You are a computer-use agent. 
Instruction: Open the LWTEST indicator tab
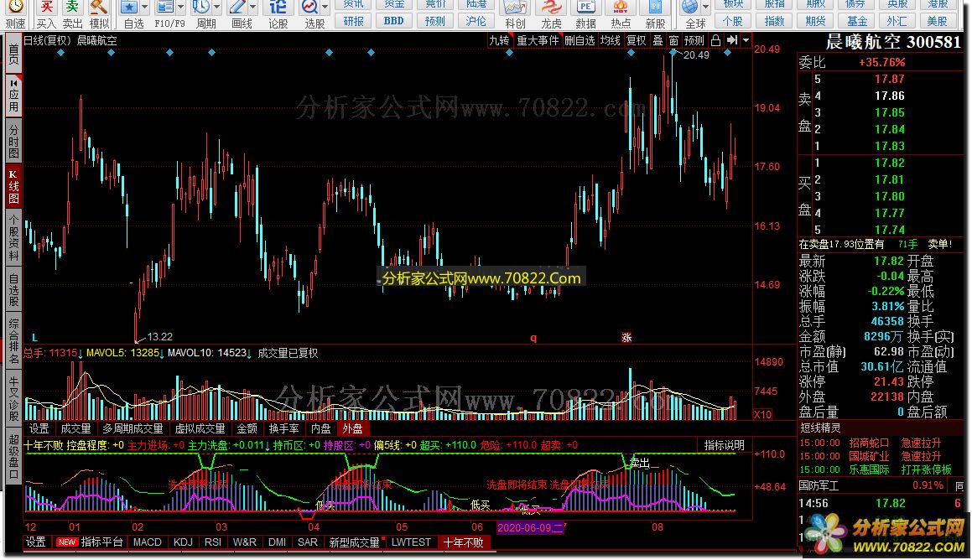pyautogui.click(x=411, y=542)
